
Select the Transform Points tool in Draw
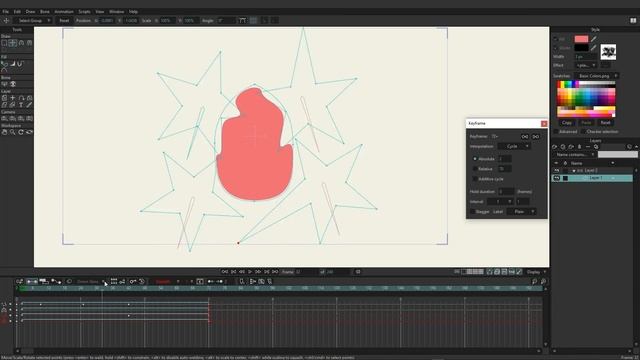pos(13,43)
